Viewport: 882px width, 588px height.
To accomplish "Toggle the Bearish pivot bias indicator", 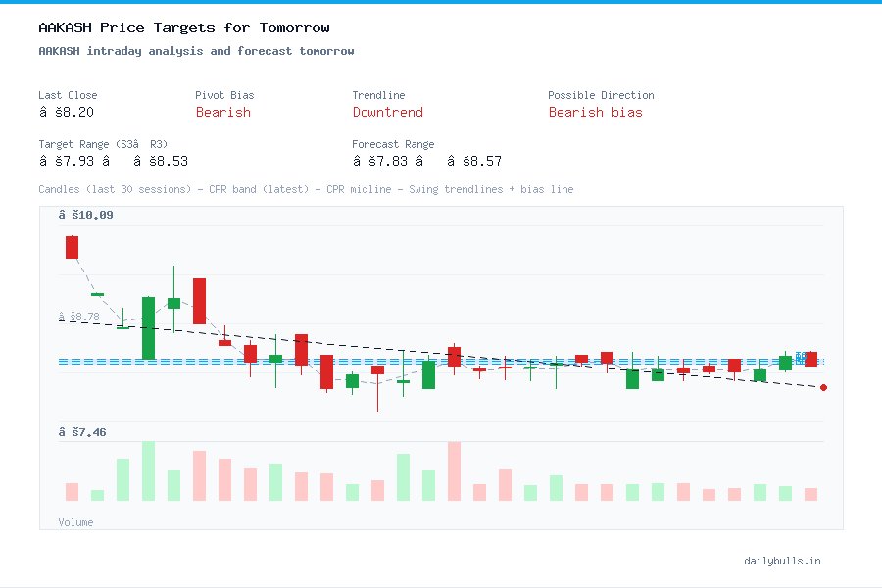I will coord(222,113).
